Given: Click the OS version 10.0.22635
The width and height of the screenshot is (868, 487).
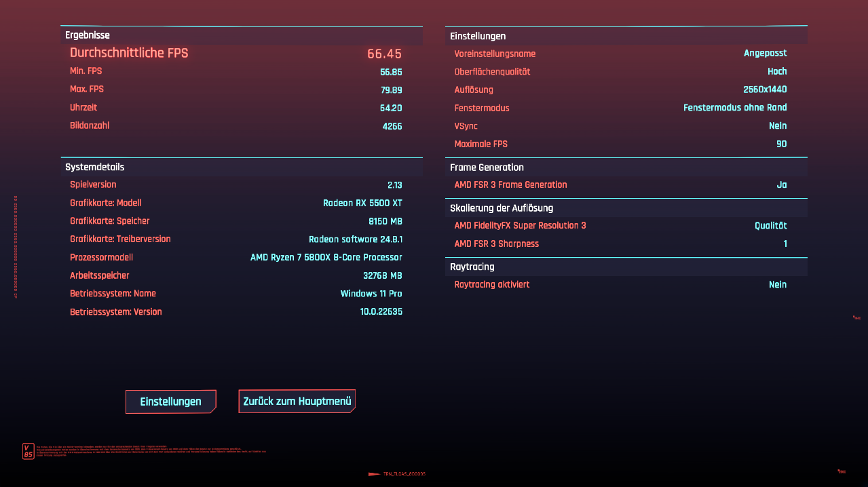Looking at the screenshot, I should (381, 312).
